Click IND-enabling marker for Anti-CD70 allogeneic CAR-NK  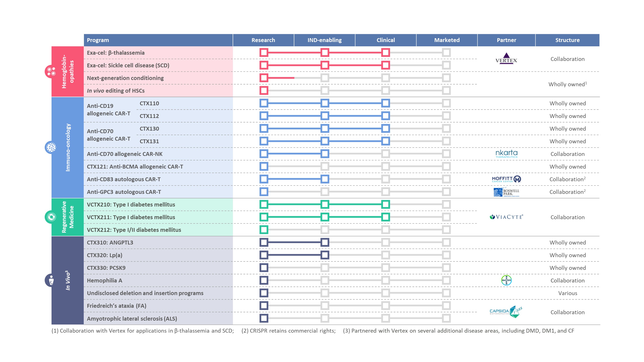tap(325, 154)
